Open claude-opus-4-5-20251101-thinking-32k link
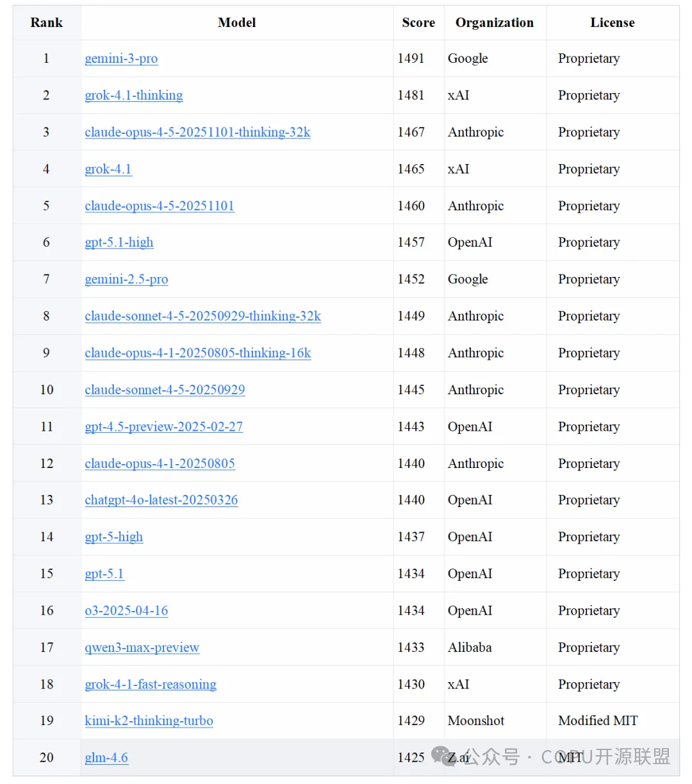The width and height of the screenshot is (692, 784). click(197, 132)
